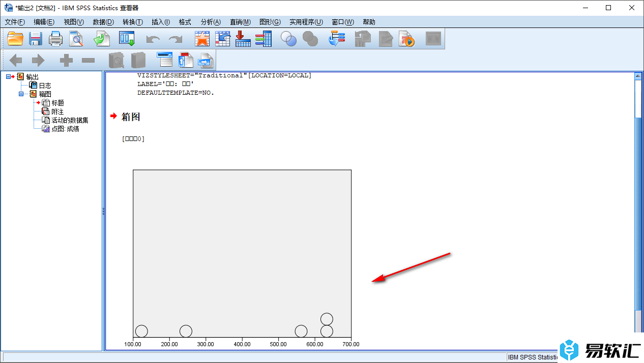Click the Dialog Recall icon
644x363 pixels.
126,39
